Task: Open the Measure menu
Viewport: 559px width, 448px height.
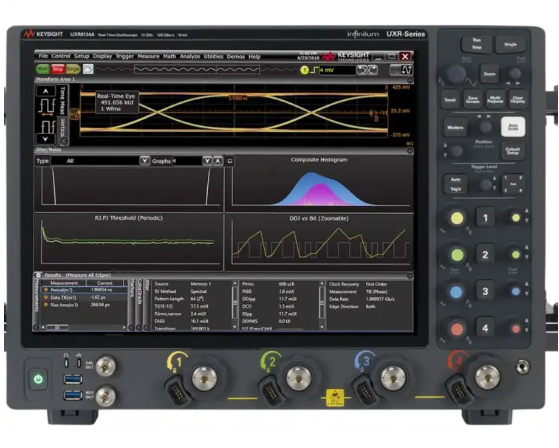Action: coord(148,56)
